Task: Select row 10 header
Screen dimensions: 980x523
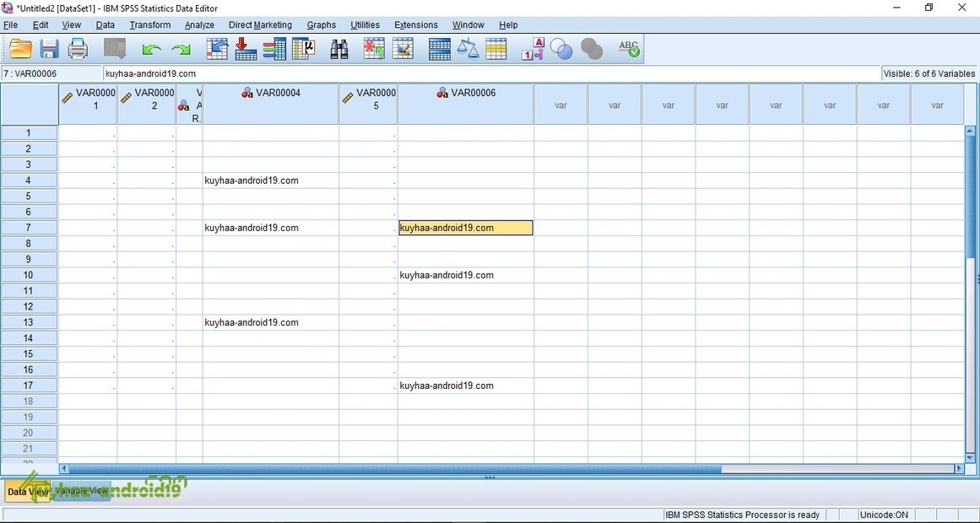Action: 29,275
